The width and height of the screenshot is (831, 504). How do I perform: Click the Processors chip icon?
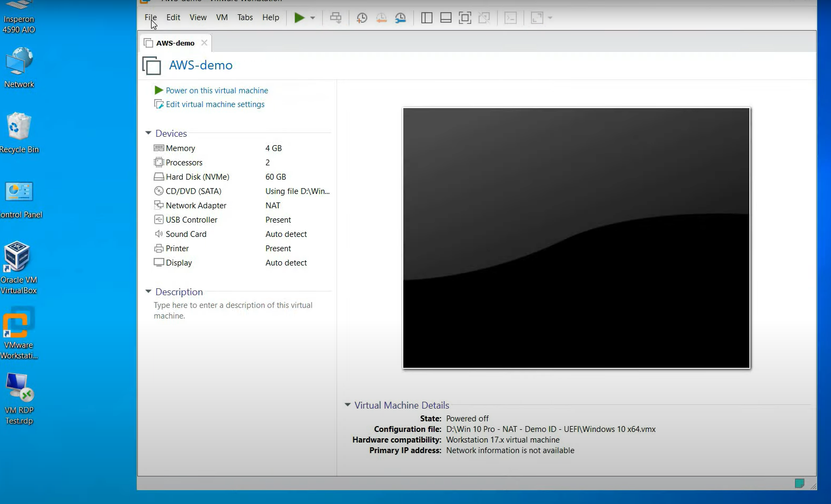158,162
